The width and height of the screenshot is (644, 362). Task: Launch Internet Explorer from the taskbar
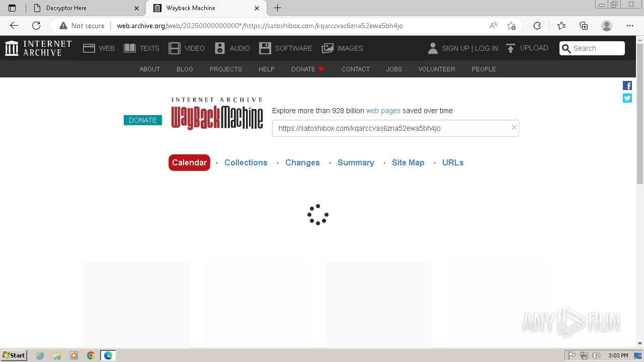point(40,355)
